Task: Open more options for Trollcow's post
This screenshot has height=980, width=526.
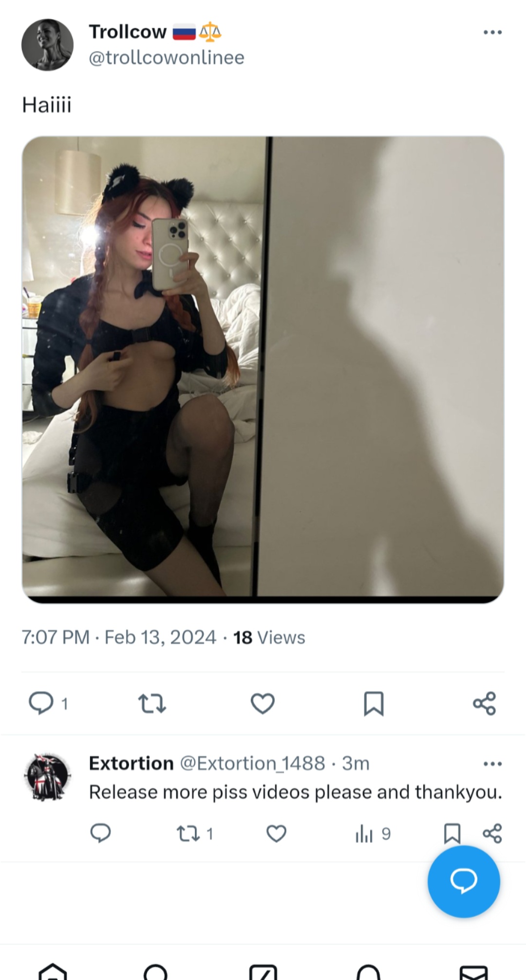Action: [492, 33]
